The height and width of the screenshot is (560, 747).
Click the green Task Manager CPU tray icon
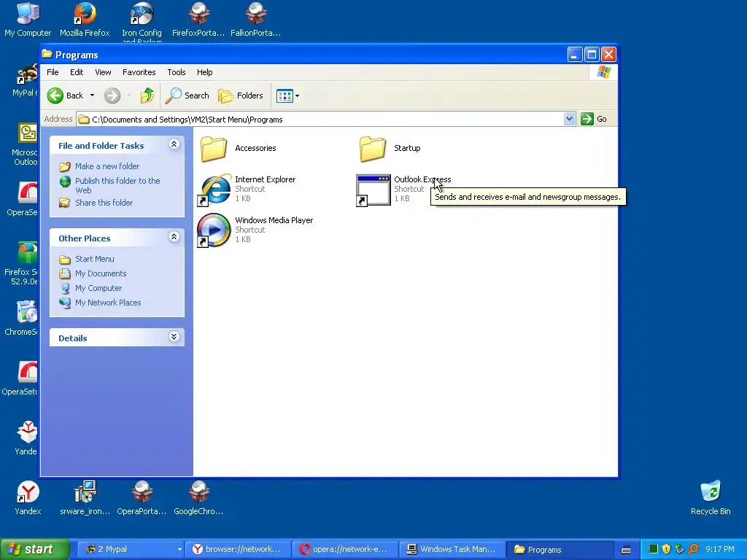[x=654, y=550]
